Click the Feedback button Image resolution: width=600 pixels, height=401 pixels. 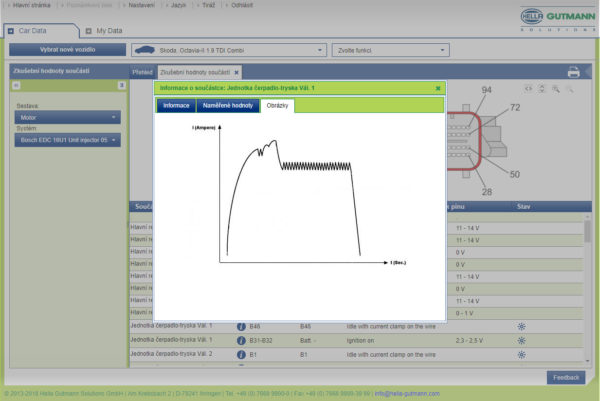[565, 377]
